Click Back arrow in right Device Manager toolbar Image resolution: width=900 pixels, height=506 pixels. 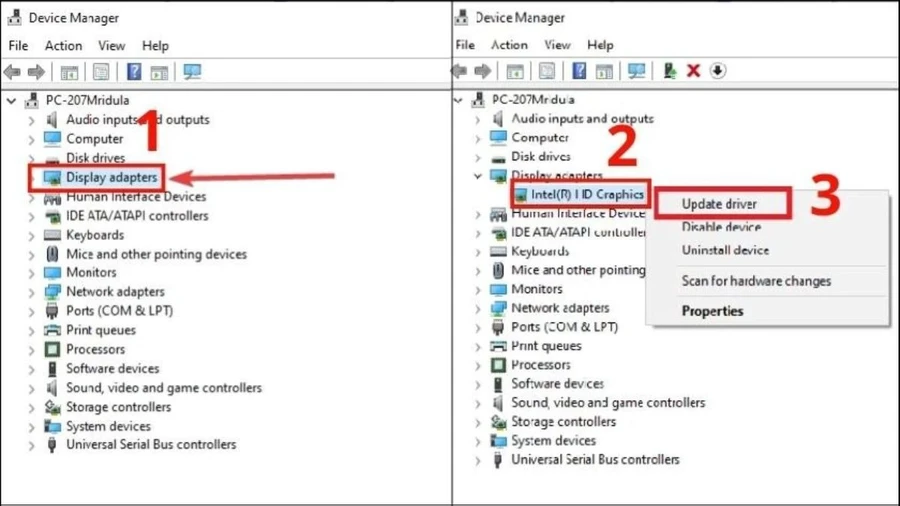[459, 71]
